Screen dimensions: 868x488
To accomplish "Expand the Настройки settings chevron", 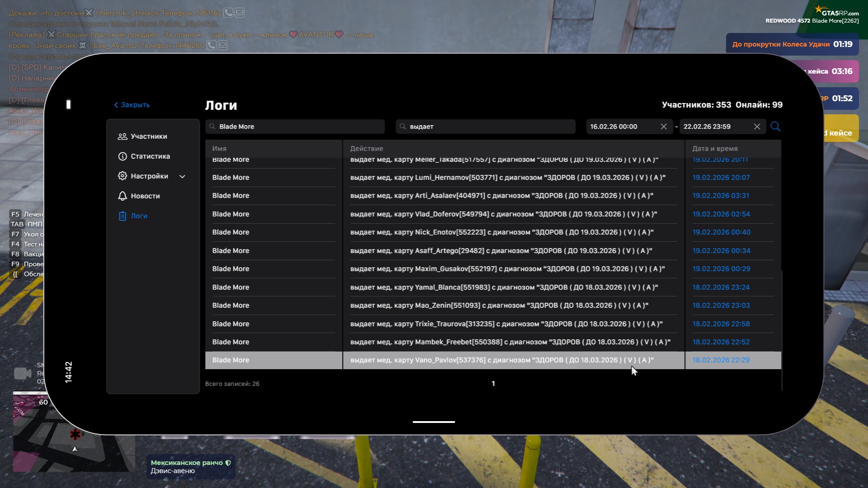I will pos(183,176).
